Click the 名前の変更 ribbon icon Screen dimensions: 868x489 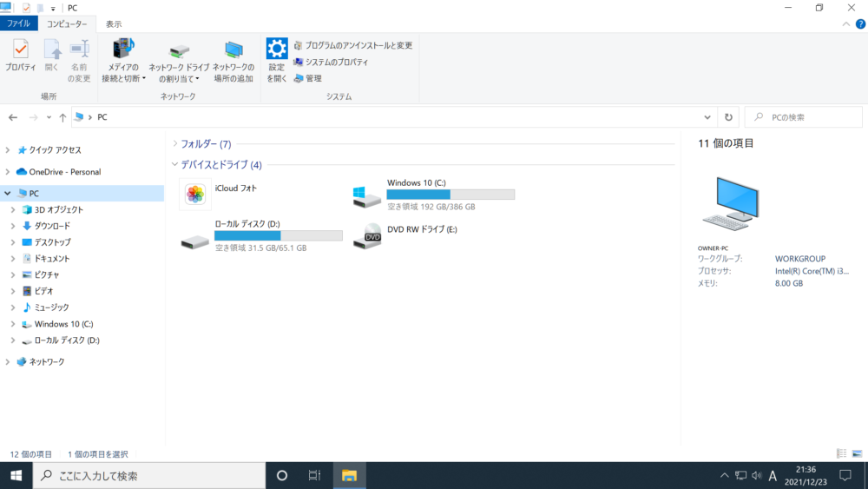coord(79,61)
